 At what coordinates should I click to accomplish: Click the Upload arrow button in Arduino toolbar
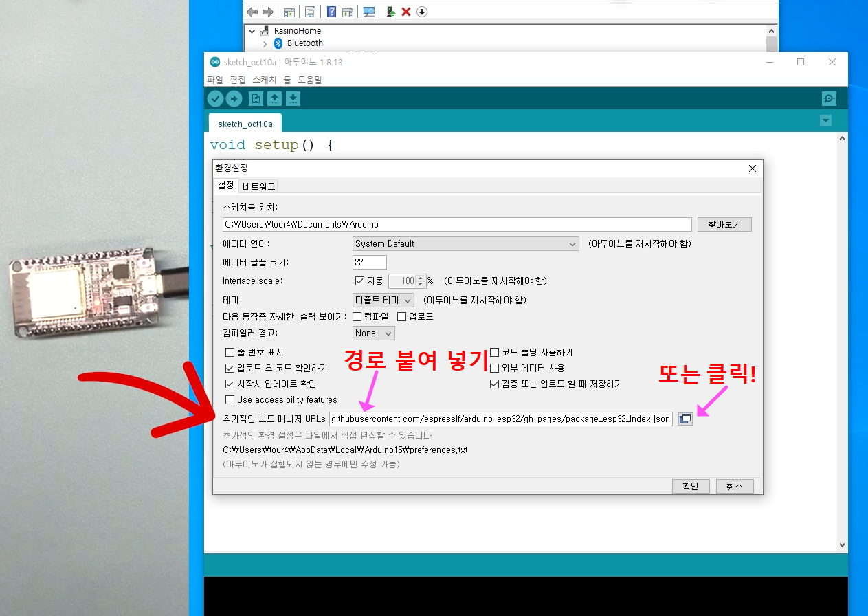click(x=234, y=98)
